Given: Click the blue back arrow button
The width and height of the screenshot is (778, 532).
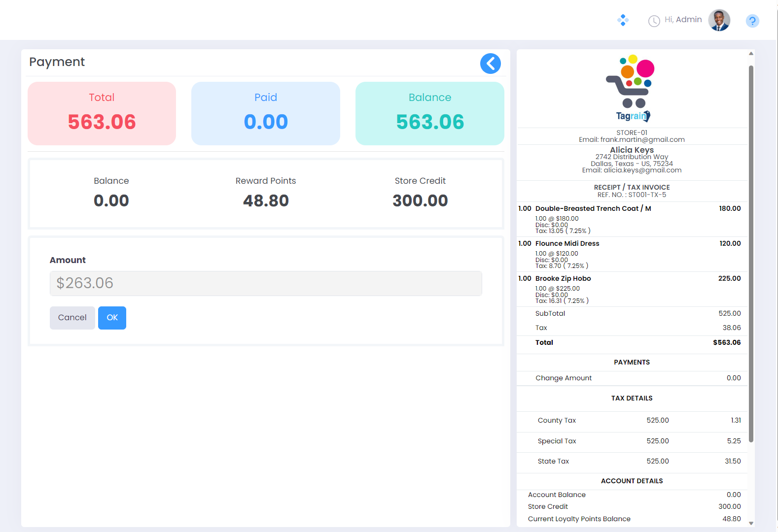Looking at the screenshot, I should tap(490, 64).
